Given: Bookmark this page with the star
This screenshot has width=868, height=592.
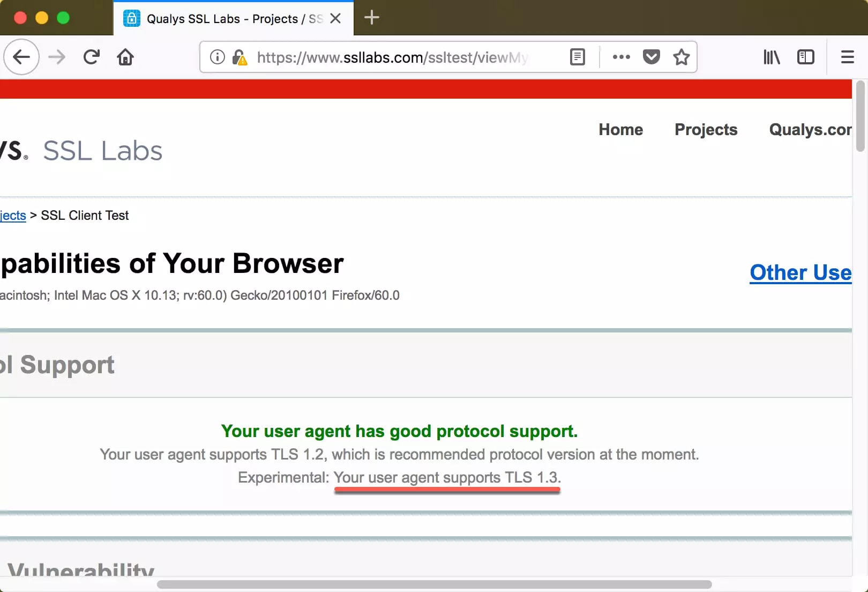Looking at the screenshot, I should click(681, 57).
